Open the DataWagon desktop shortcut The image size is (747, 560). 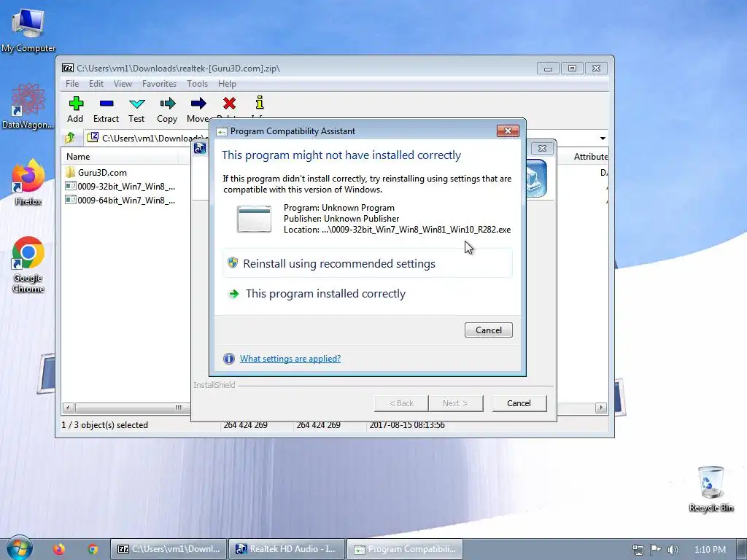(x=28, y=106)
